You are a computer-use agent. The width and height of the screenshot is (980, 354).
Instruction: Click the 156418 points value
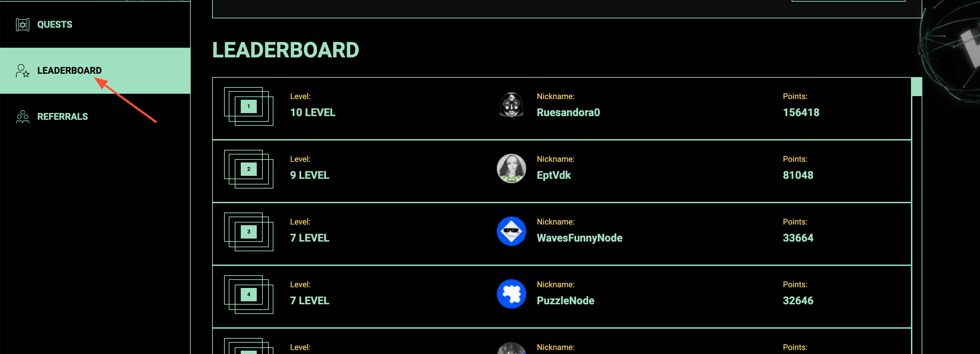[801, 113]
